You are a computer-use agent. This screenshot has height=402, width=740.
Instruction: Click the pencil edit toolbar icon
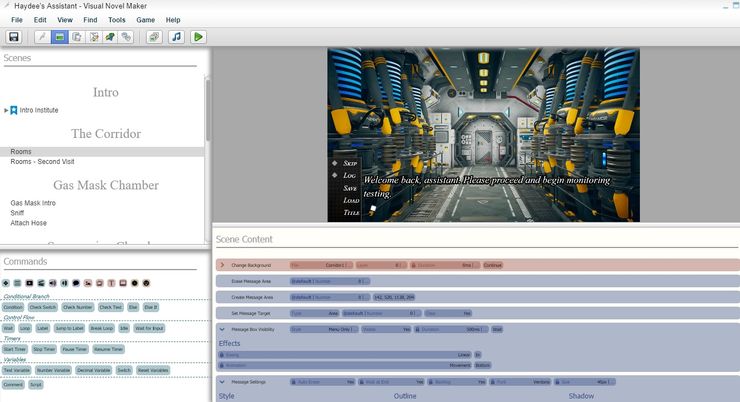click(x=41, y=37)
